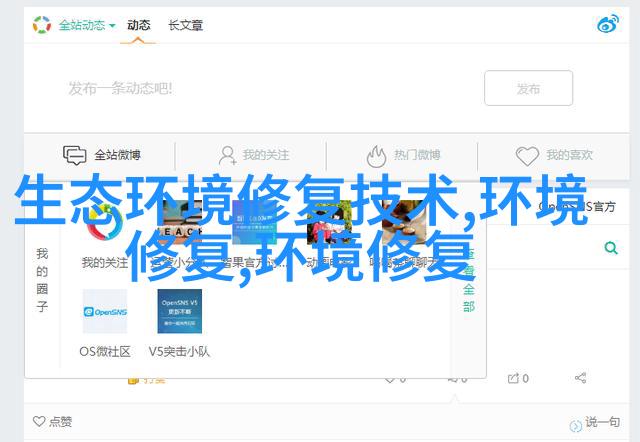Open the OS微社区 circle thumbnail
This screenshot has width=640, height=442.
coord(105,311)
